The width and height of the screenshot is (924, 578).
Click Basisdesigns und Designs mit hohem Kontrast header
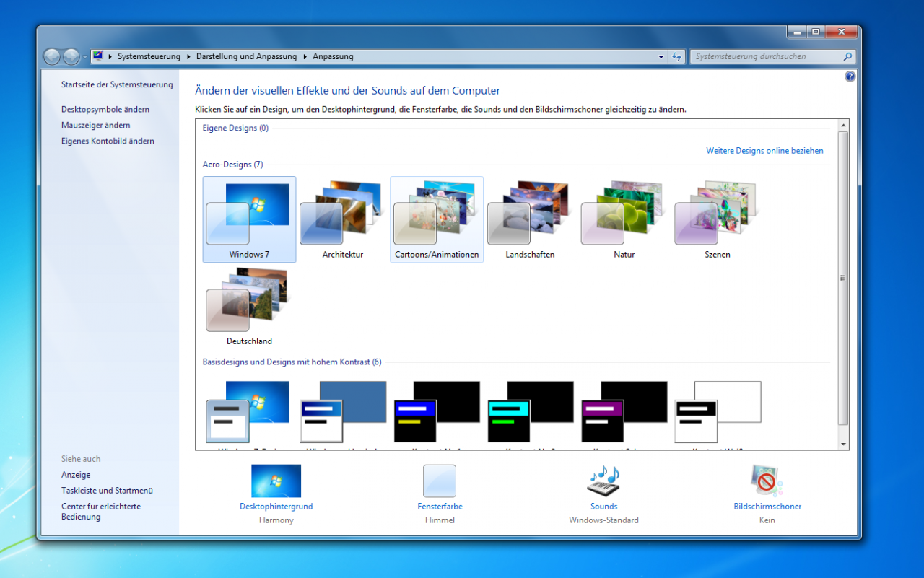pyautogui.click(x=292, y=362)
